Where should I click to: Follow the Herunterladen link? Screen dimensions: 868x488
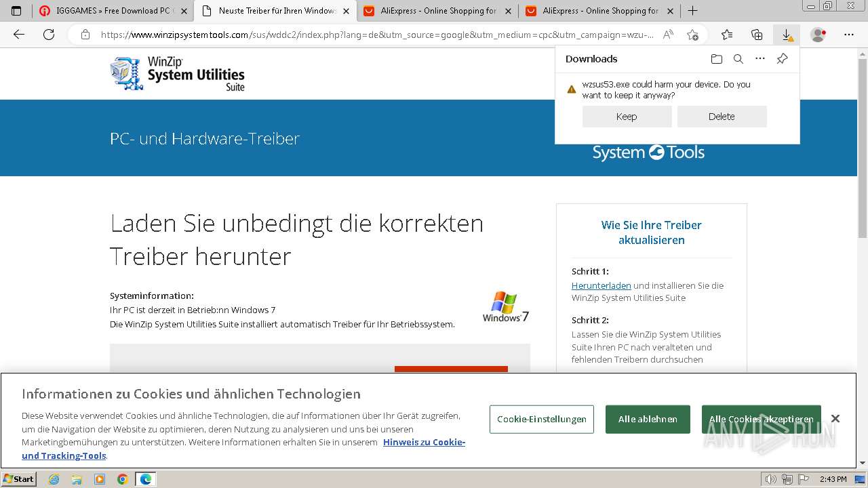coord(601,285)
